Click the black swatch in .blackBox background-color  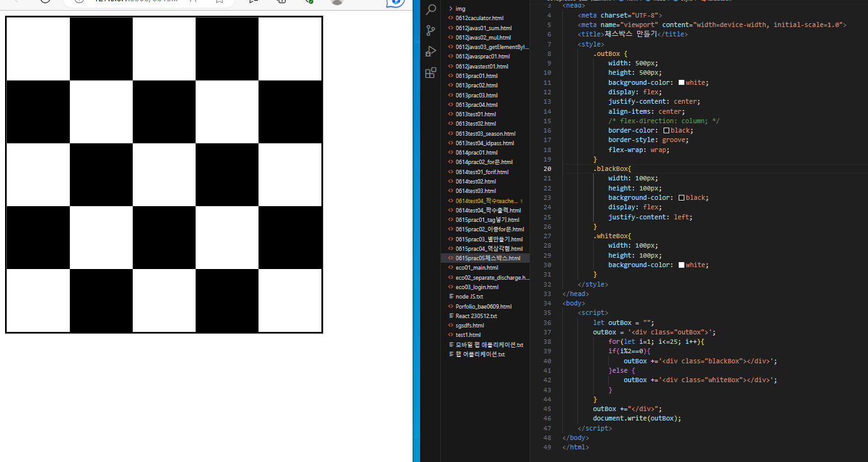coord(681,197)
